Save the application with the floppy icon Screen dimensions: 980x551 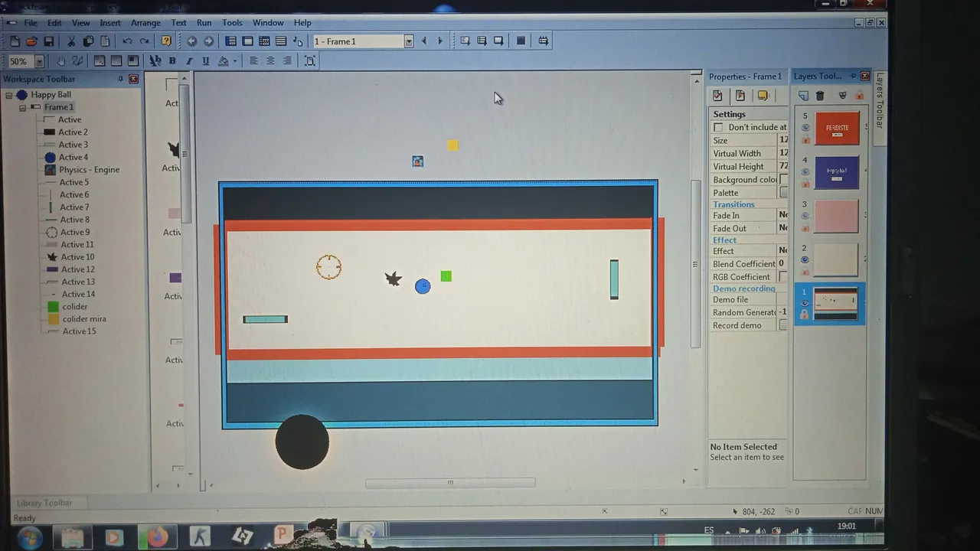(x=49, y=41)
